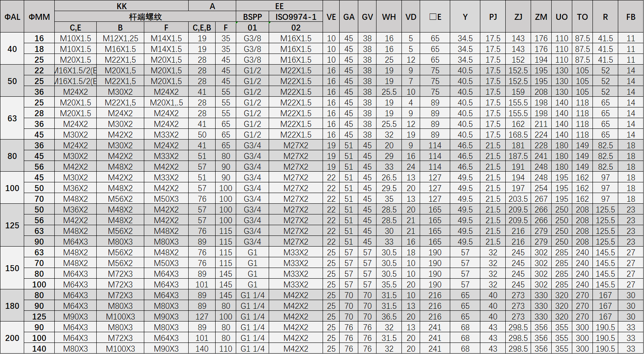Click the merged cell for bore 80

tap(12, 156)
